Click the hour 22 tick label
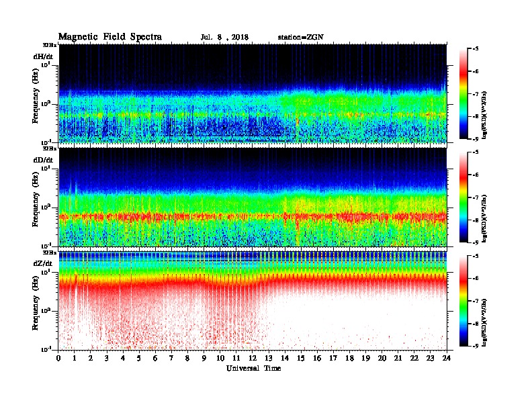This screenshot has width=532, height=411. point(414,358)
